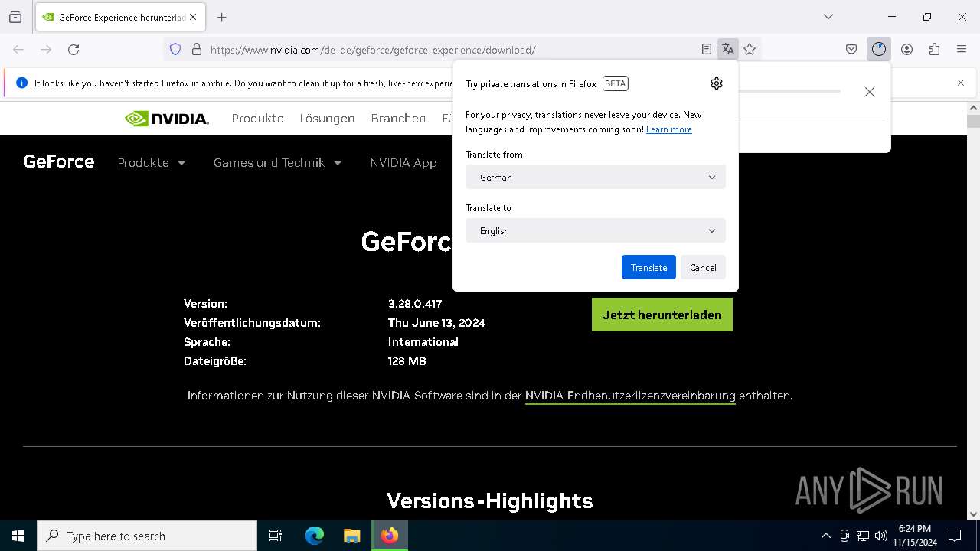Expand the Translate to English dropdown
Screen dimensions: 980x551
pos(596,230)
